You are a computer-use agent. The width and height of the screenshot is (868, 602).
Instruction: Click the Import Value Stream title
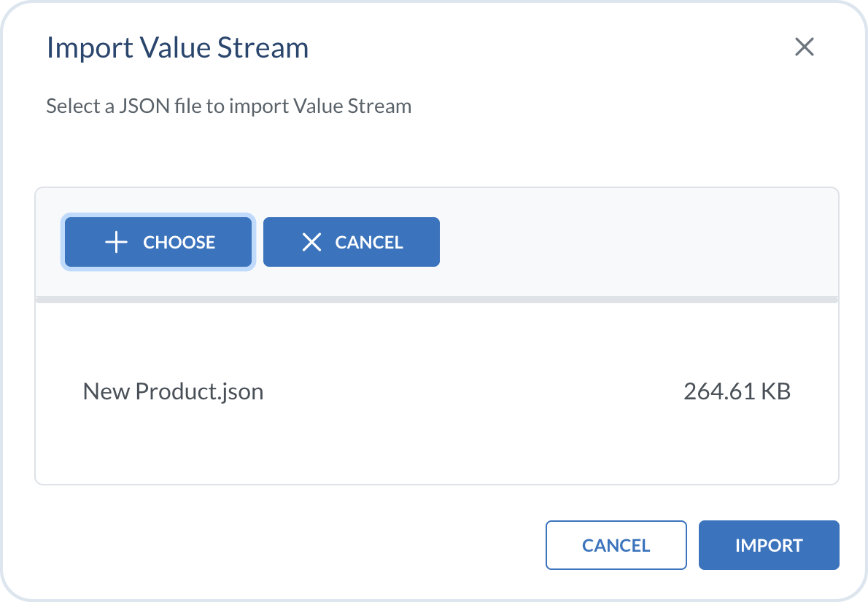click(x=177, y=48)
